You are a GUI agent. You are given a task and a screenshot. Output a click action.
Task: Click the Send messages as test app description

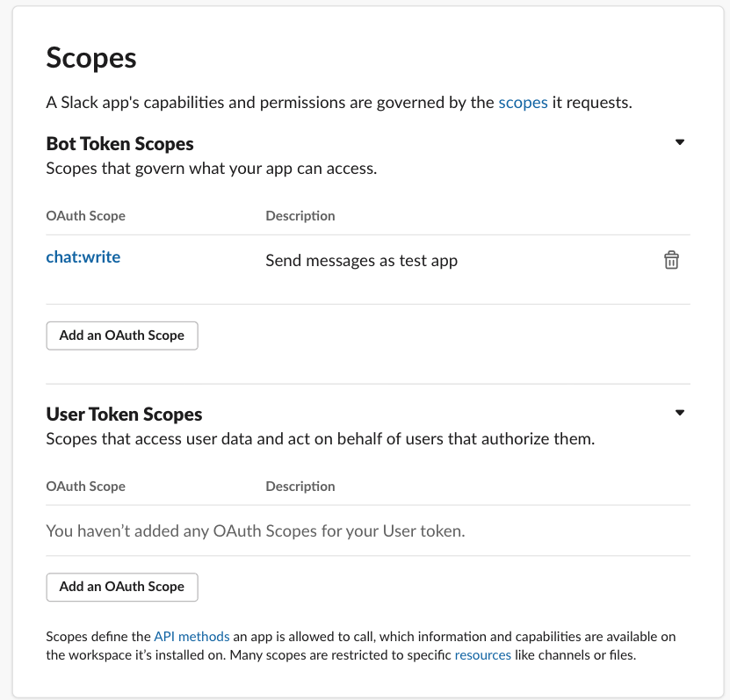tap(361, 260)
